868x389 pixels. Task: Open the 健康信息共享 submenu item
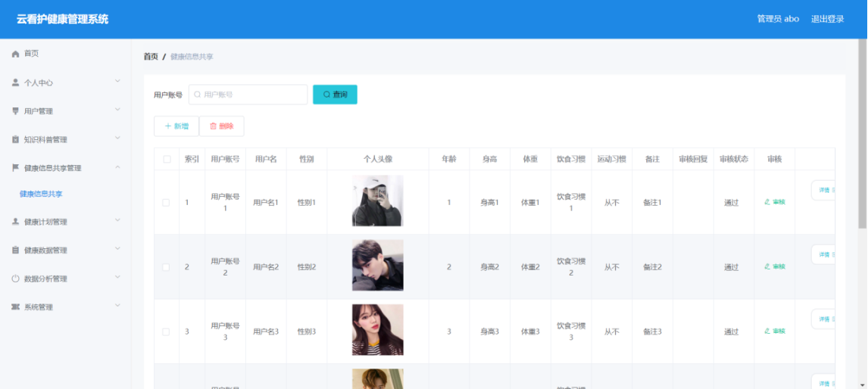(41, 194)
